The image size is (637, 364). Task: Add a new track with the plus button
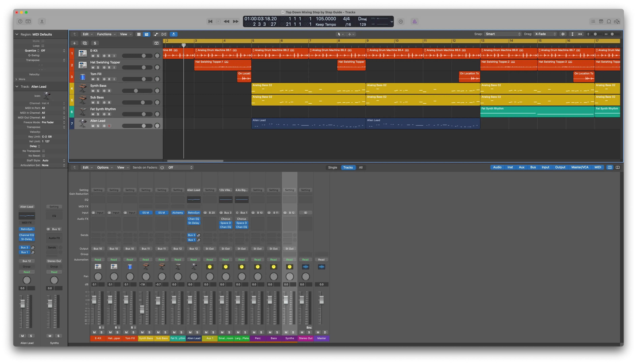click(74, 43)
